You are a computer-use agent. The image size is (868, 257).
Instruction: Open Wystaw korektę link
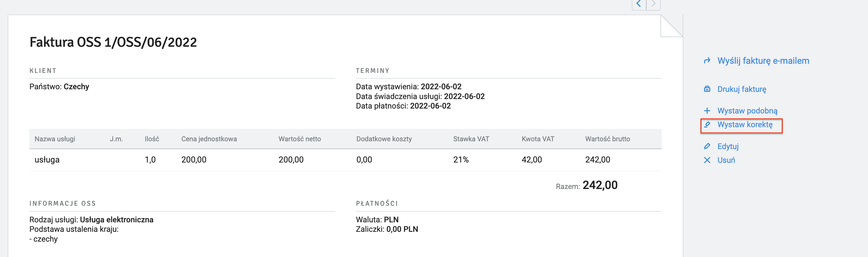745,125
